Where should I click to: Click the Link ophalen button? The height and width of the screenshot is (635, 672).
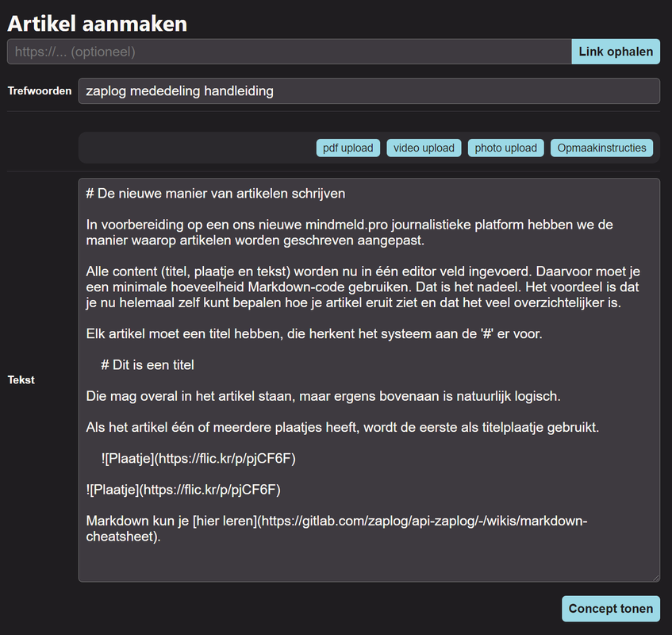[x=616, y=52]
